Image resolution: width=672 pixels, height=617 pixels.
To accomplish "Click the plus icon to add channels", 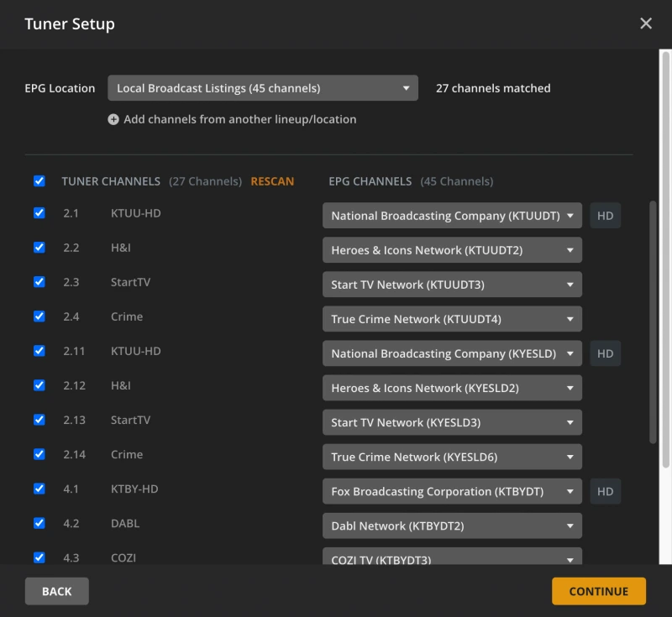I will tap(113, 119).
